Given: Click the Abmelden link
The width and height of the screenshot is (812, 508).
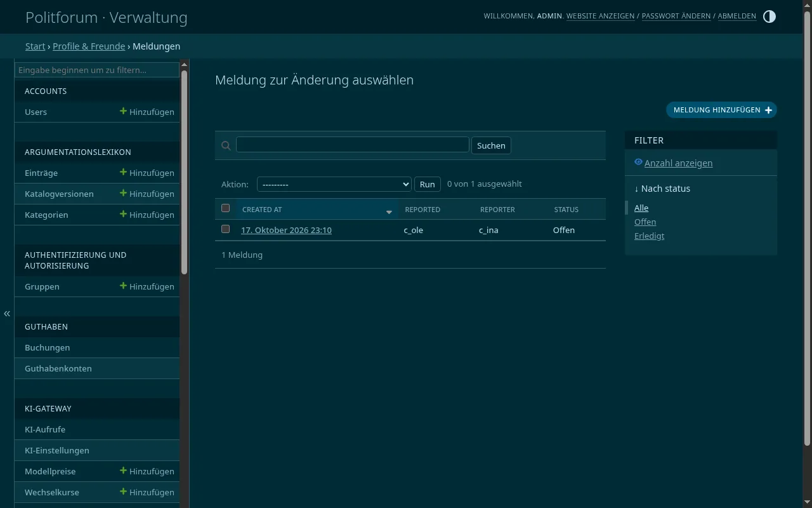Looking at the screenshot, I should coord(737,16).
